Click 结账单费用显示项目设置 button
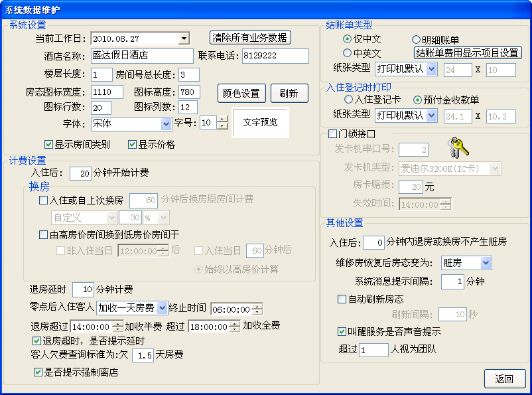The image size is (532, 395). [467, 53]
